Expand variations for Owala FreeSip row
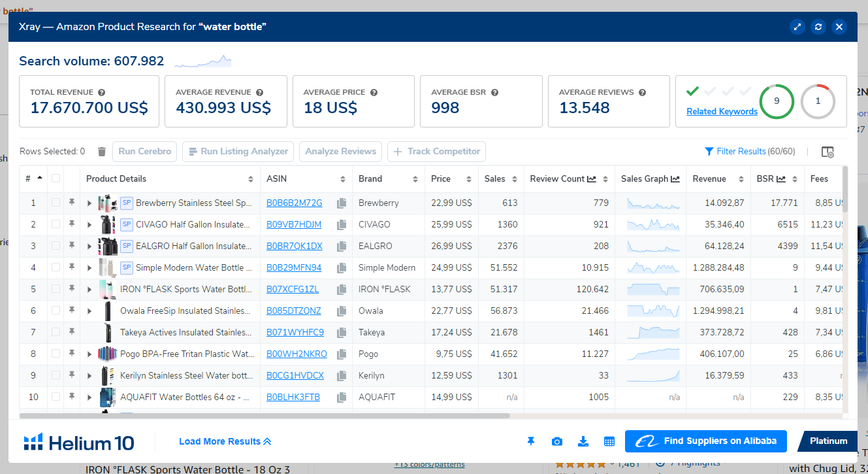 (89, 311)
